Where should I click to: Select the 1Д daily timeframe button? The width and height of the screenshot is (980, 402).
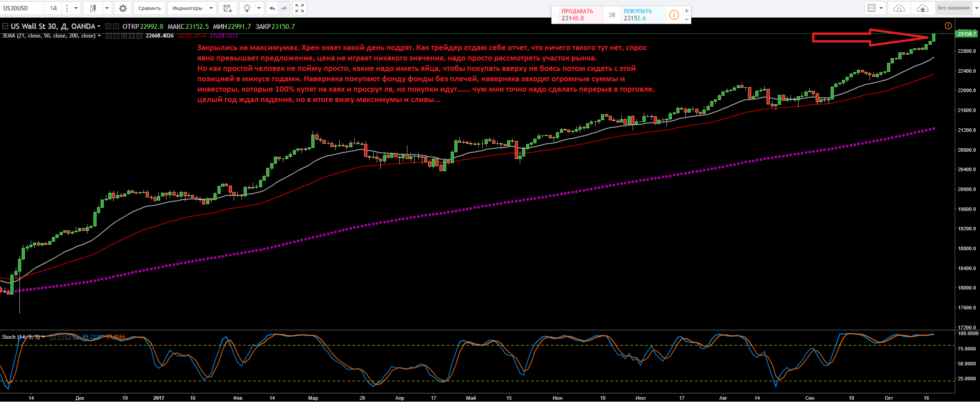[x=54, y=8]
